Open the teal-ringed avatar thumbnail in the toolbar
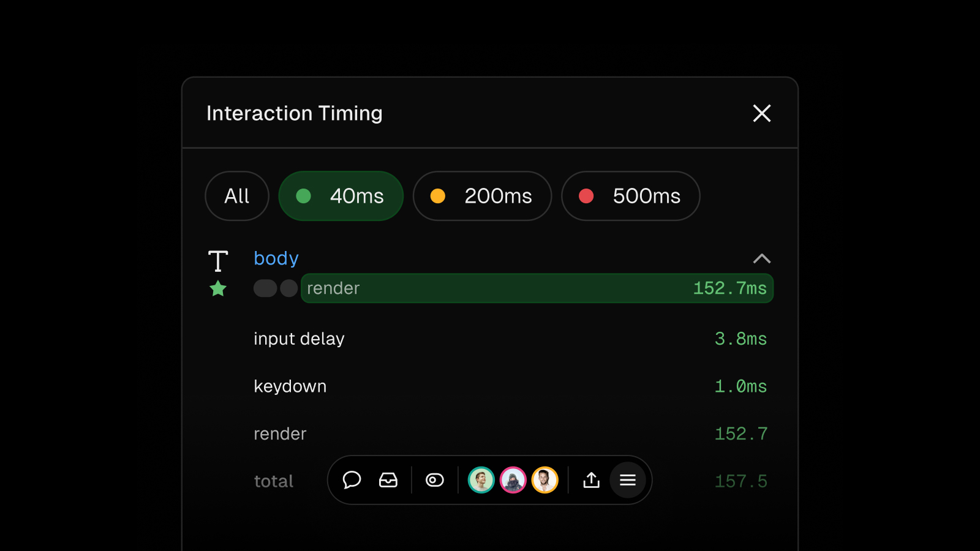Viewport: 980px width, 551px height. [x=481, y=480]
